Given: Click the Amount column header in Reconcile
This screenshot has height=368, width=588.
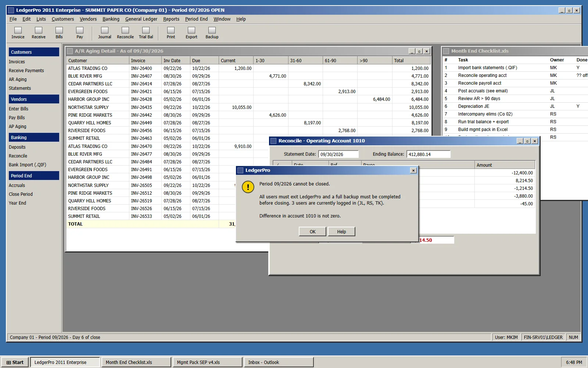Looking at the screenshot, I should [x=505, y=165].
